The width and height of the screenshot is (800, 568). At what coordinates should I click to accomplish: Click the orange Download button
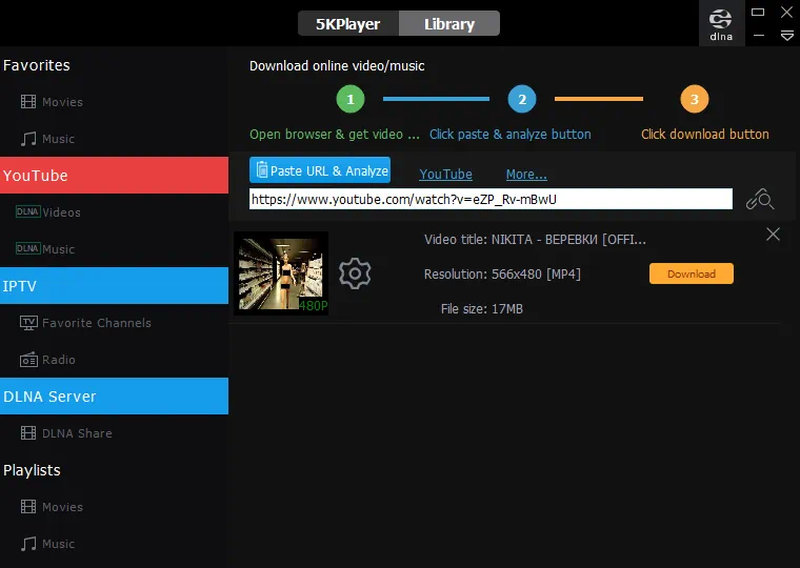click(691, 274)
